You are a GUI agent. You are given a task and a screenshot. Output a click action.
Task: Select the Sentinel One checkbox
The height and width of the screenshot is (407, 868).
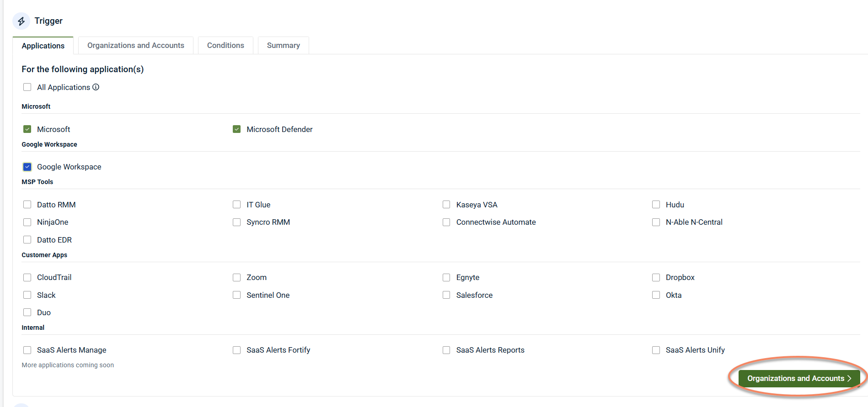[237, 295]
